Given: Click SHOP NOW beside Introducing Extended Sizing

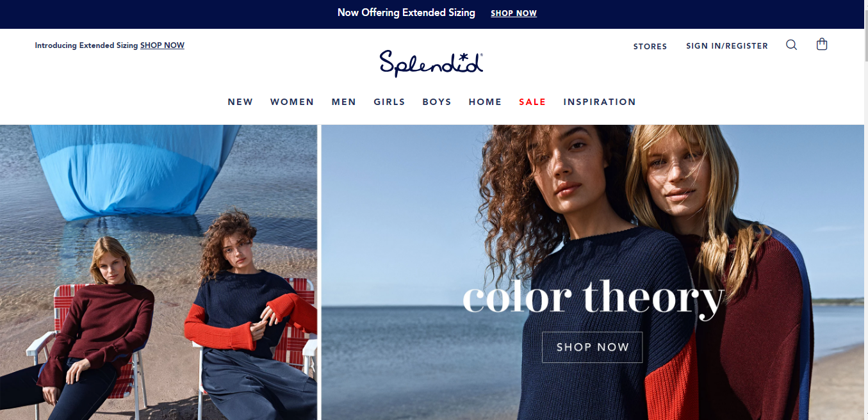Looking at the screenshot, I should tap(162, 45).
